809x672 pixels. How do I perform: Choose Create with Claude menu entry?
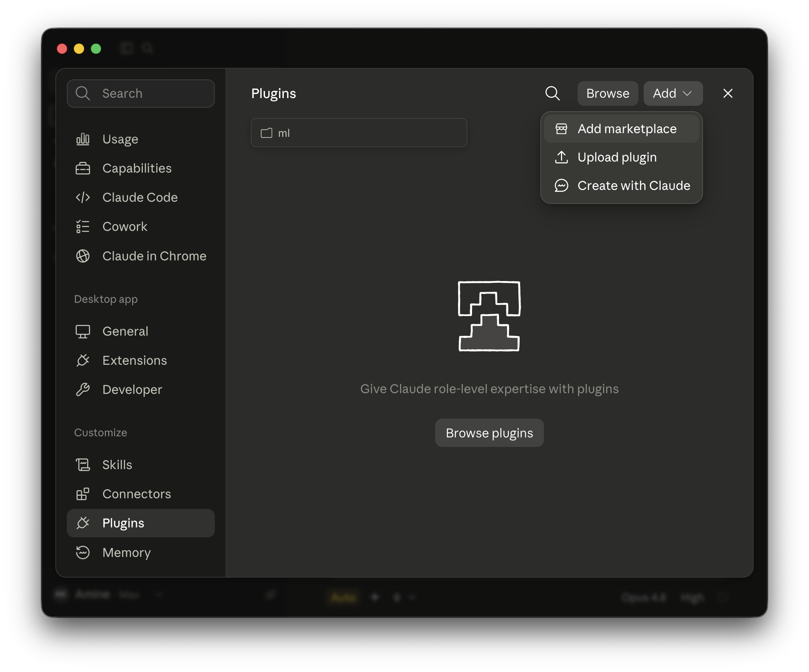[x=622, y=186]
